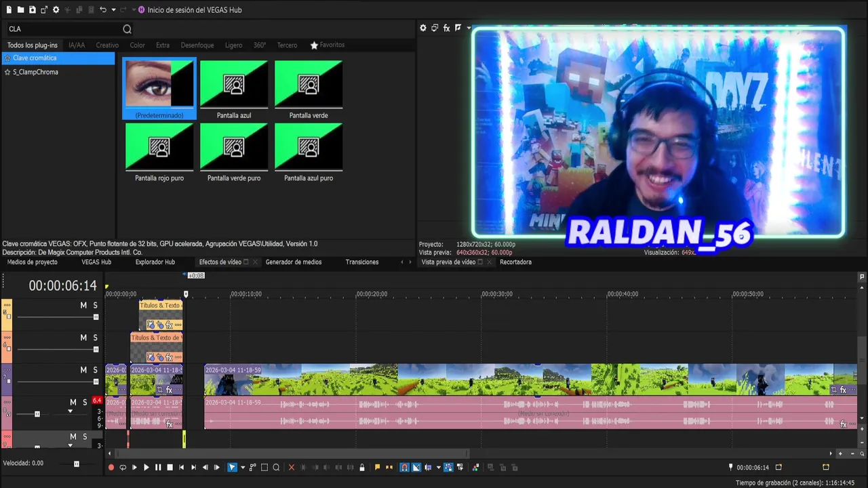Select S_ClampChroma in plug-in list
The width and height of the screenshot is (868, 488).
click(58, 72)
